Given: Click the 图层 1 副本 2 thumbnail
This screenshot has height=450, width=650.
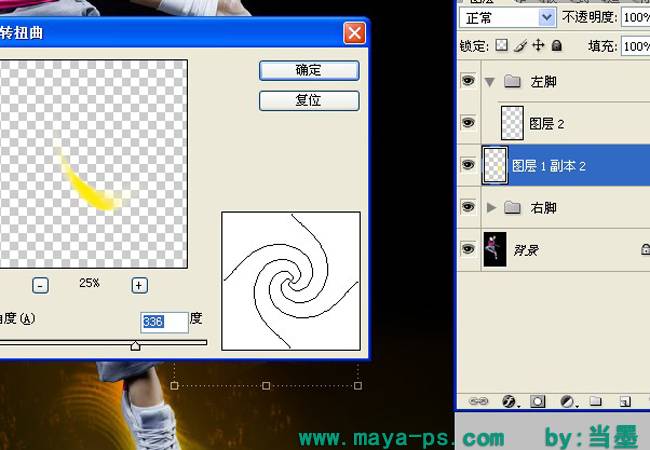Looking at the screenshot, I should (x=495, y=165).
